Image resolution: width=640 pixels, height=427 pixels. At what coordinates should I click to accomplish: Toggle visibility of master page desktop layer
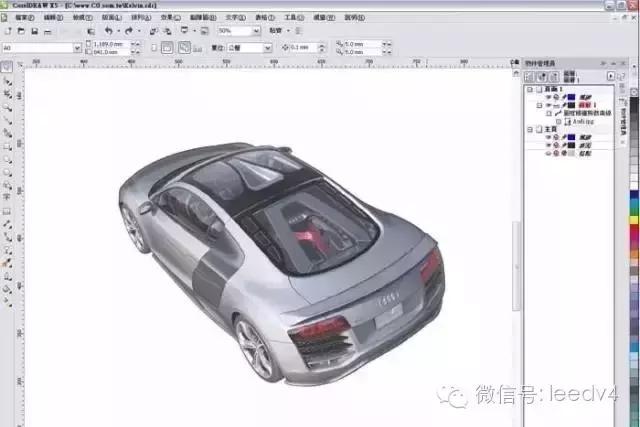[x=549, y=145]
